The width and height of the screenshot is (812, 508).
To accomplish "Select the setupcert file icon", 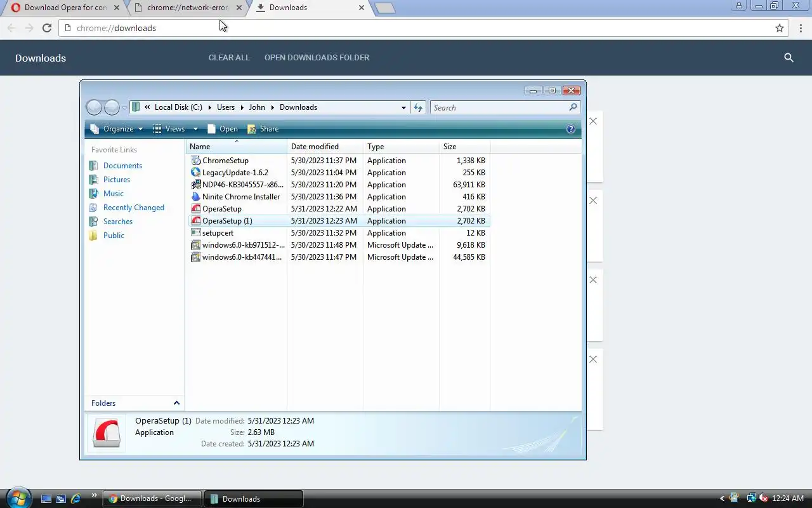I will coord(196,233).
